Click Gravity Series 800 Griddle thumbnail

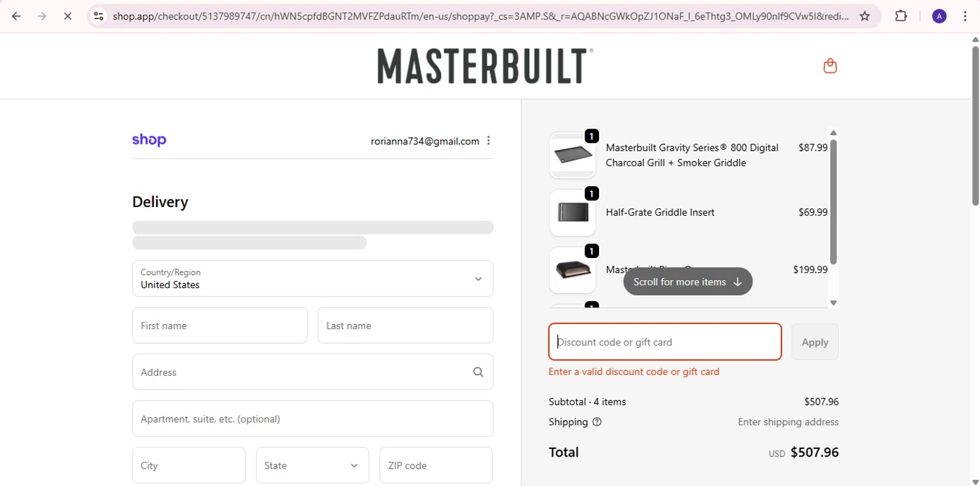coord(572,155)
